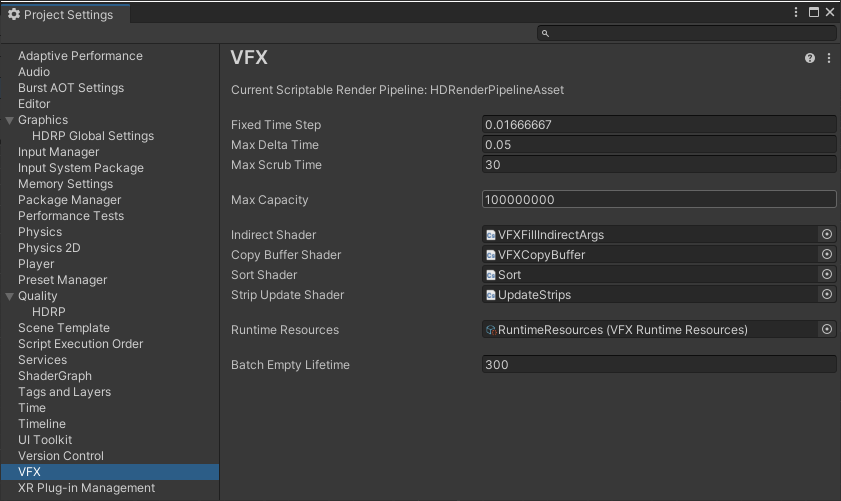Open the Player settings category
The image size is (841, 501).
tap(36, 264)
